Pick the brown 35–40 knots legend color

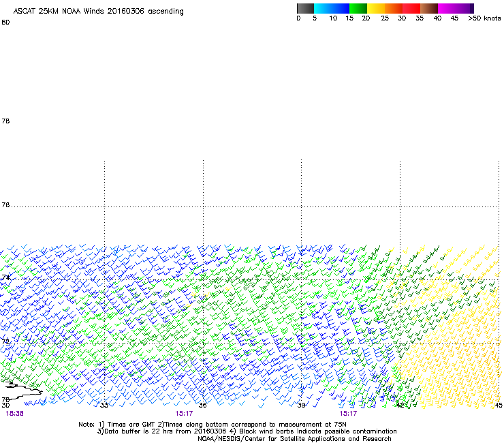click(x=429, y=8)
